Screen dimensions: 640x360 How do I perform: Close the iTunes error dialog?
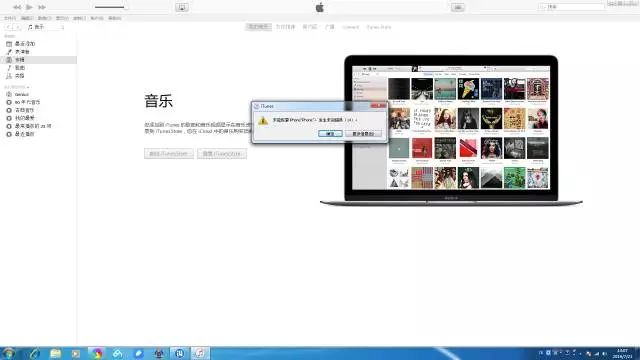coord(378,106)
